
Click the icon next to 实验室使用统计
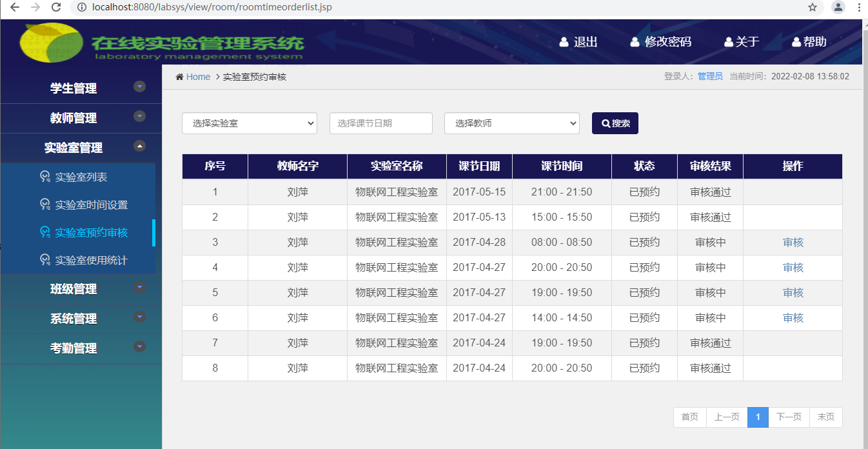pos(45,260)
